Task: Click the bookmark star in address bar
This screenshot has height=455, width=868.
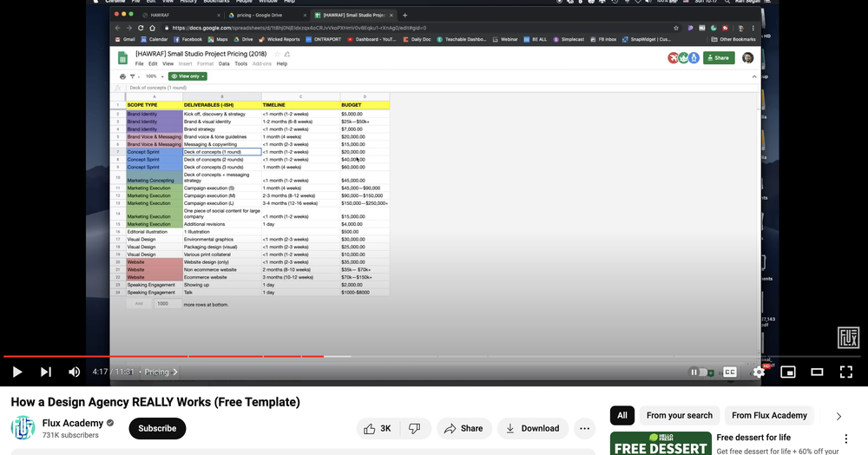Action: (x=676, y=28)
